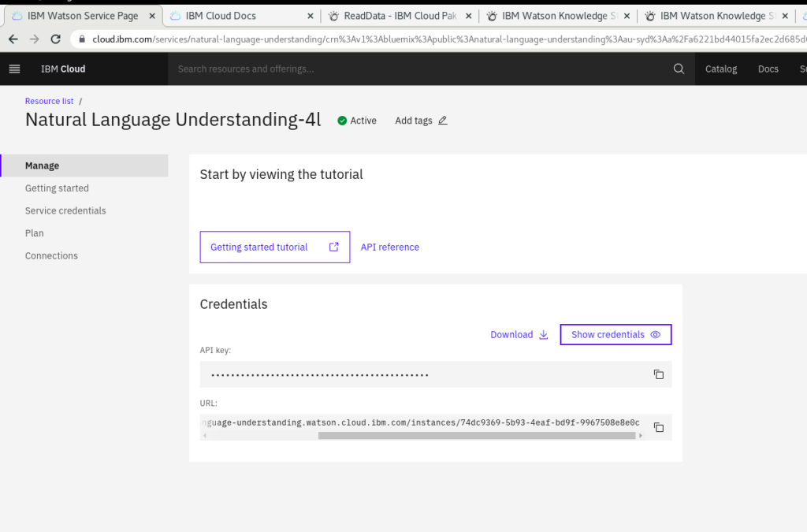Open the API reference link
807x532 pixels.
(x=389, y=247)
